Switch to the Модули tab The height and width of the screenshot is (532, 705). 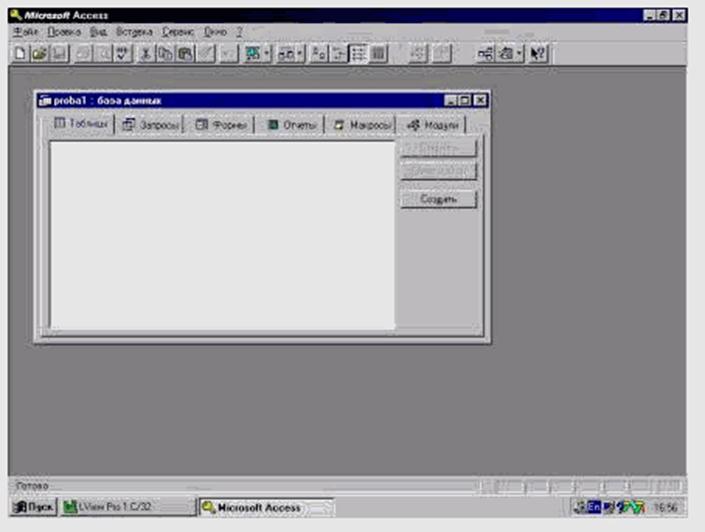point(433,125)
